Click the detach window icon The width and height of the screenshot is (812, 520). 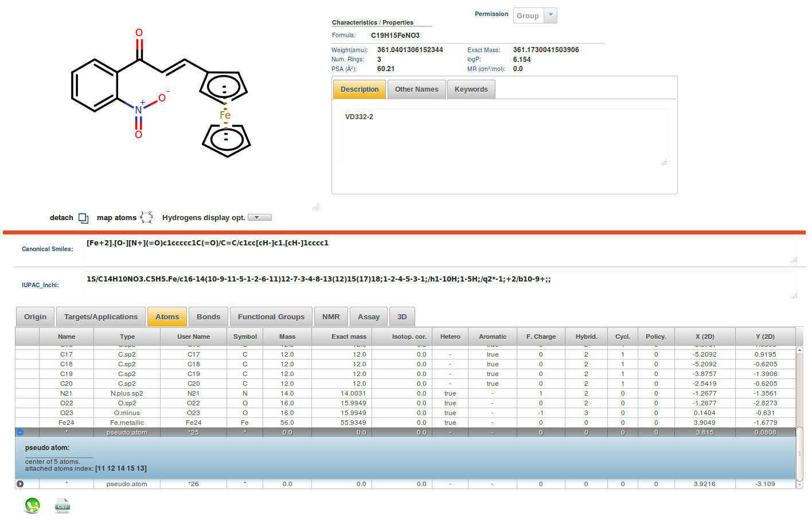coord(83,218)
